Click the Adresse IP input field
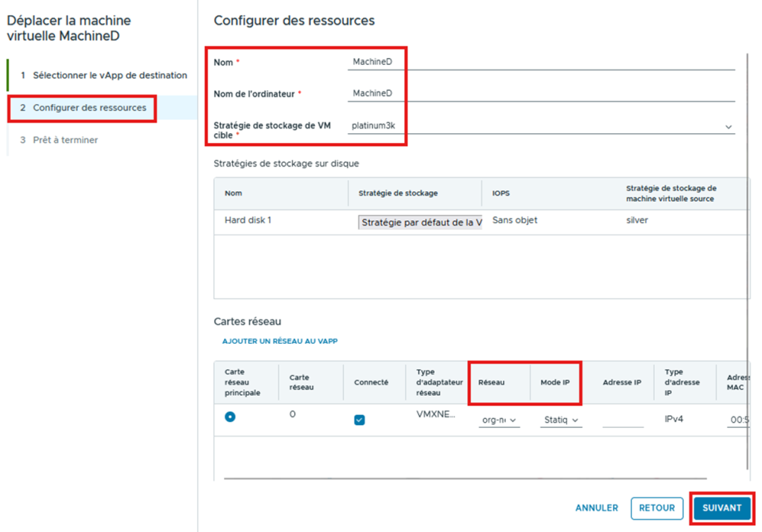The height and width of the screenshot is (532, 762). [x=622, y=420]
